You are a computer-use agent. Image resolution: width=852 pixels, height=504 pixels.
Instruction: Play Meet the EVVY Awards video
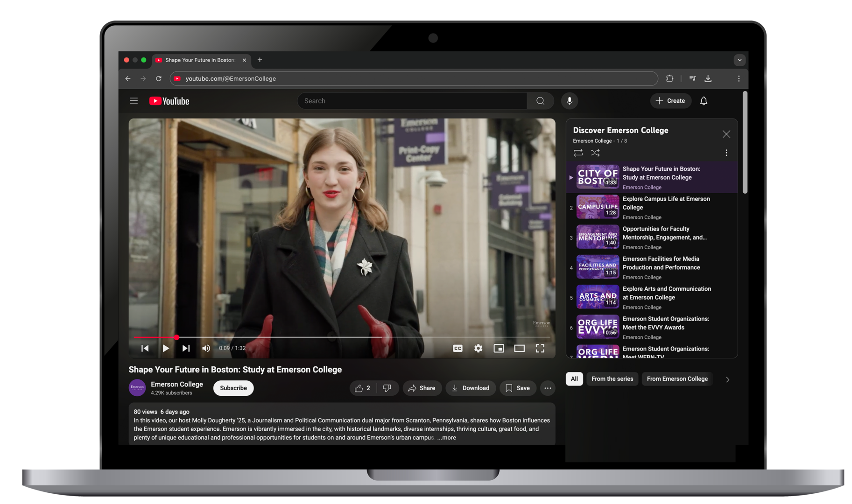click(x=652, y=327)
